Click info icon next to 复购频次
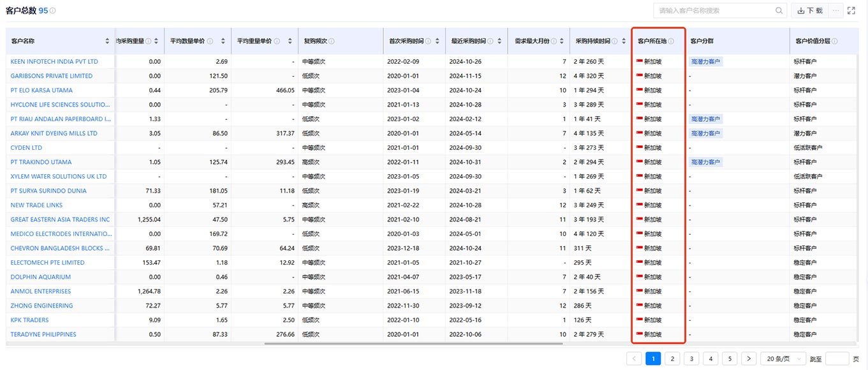Screen dimensions: 868x370 click(x=332, y=41)
